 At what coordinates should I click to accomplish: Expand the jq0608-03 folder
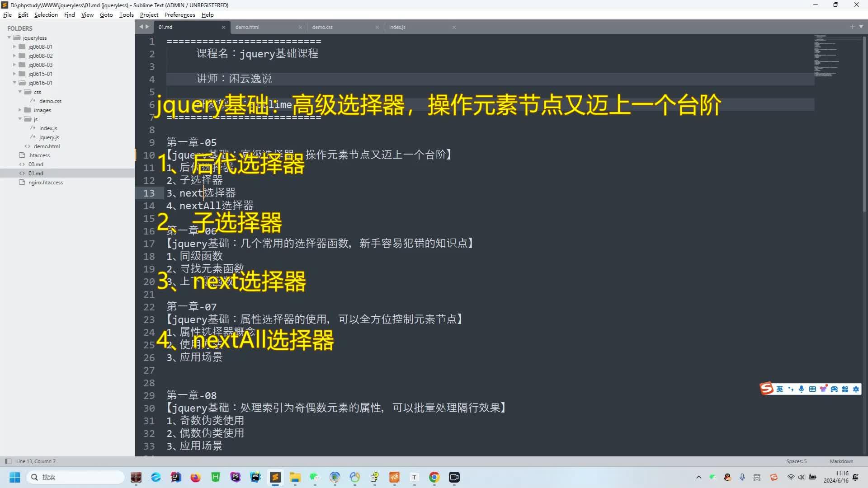14,65
